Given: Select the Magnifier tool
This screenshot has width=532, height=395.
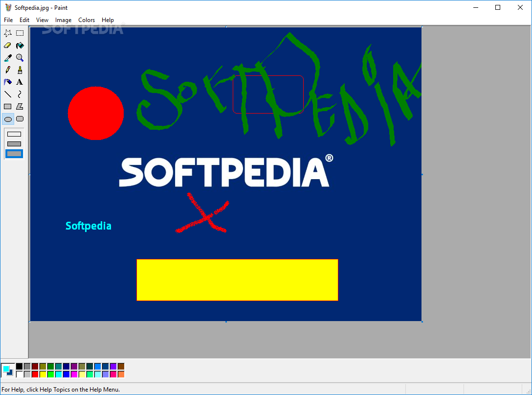Looking at the screenshot, I should [20, 57].
